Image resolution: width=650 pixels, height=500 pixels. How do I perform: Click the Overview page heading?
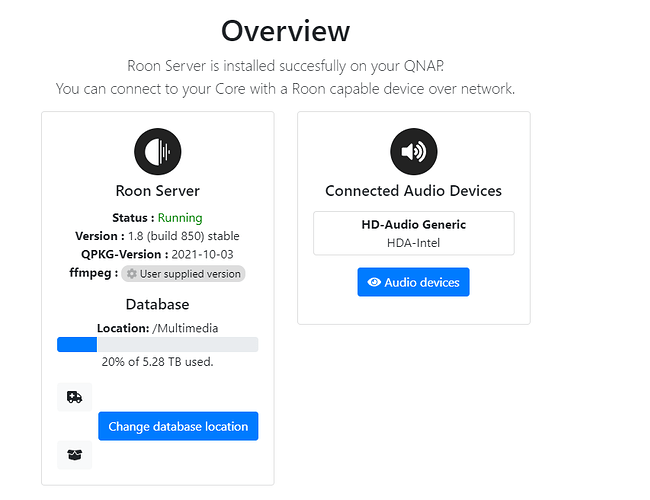pos(285,31)
